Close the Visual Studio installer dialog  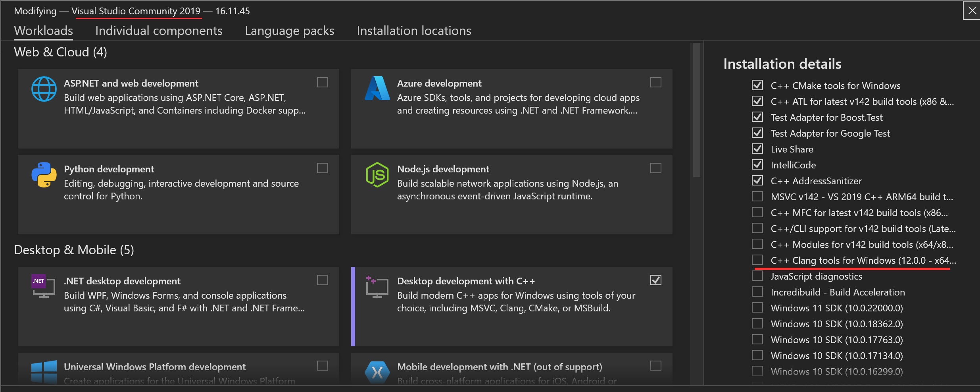972,11
